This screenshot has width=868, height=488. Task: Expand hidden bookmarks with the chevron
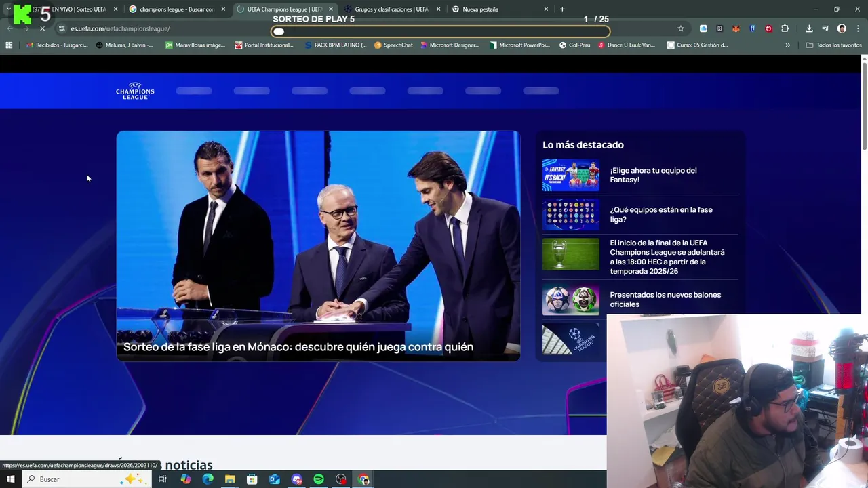tap(787, 45)
